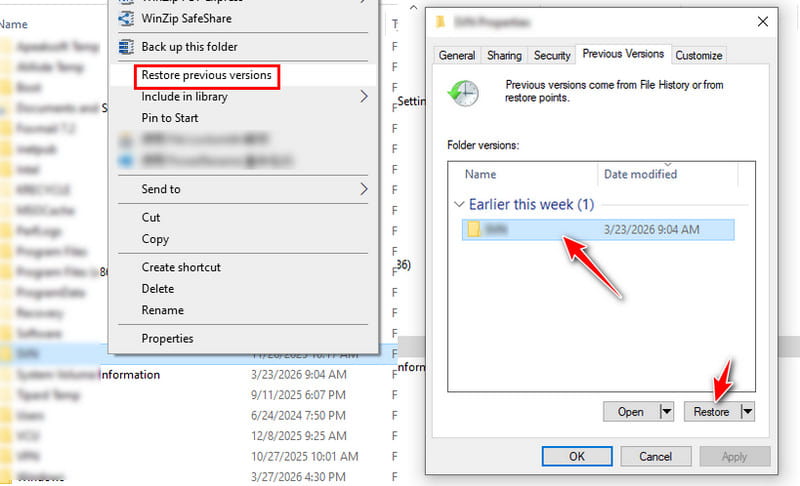The image size is (800, 486).
Task: Click the WinZip SafeShare icon
Action: (126, 18)
